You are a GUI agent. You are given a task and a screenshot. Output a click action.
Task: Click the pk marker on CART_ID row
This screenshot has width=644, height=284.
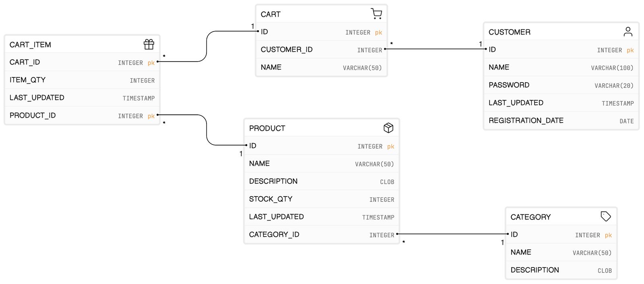click(151, 63)
